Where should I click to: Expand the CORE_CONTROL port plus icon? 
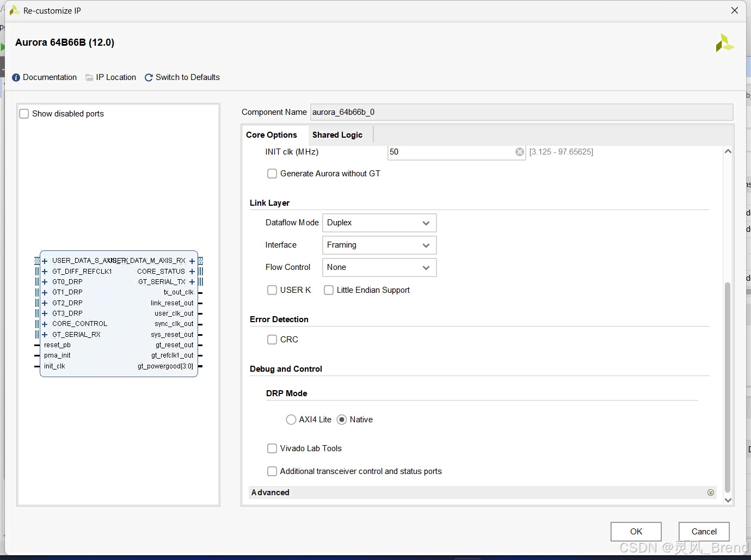tap(45, 324)
